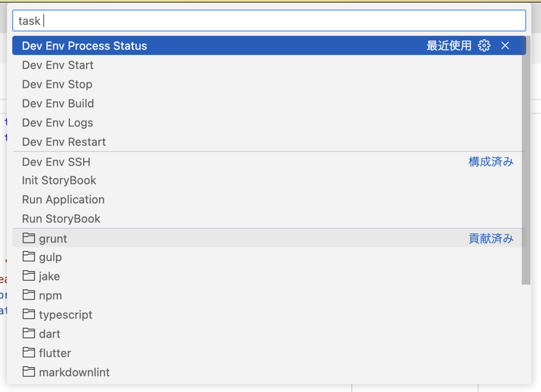The height and width of the screenshot is (392, 541).
Task: Click the dart folder icon
Action: click(29, 333)
